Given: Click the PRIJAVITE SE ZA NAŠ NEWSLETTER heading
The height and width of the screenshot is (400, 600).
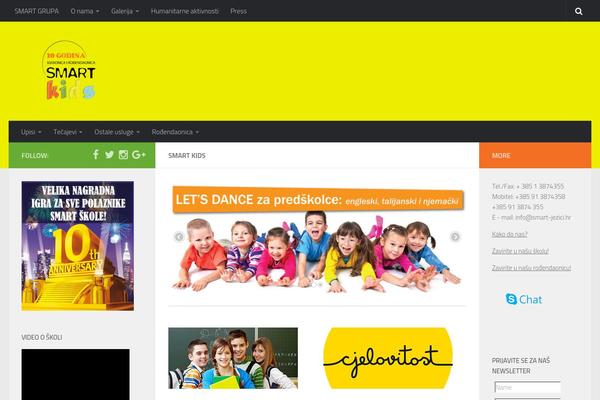Looking at the screenshot, I should [521, 366].
